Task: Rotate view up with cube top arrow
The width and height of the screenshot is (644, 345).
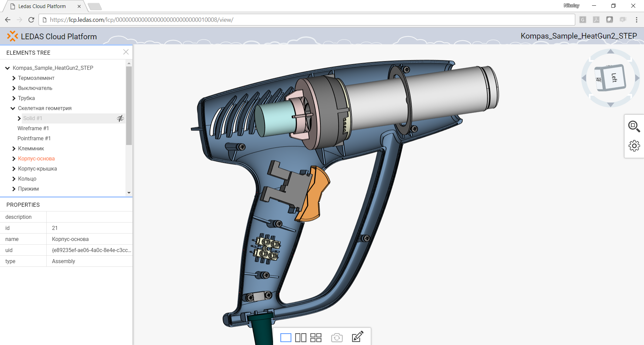Action: (x=610, y=51)
